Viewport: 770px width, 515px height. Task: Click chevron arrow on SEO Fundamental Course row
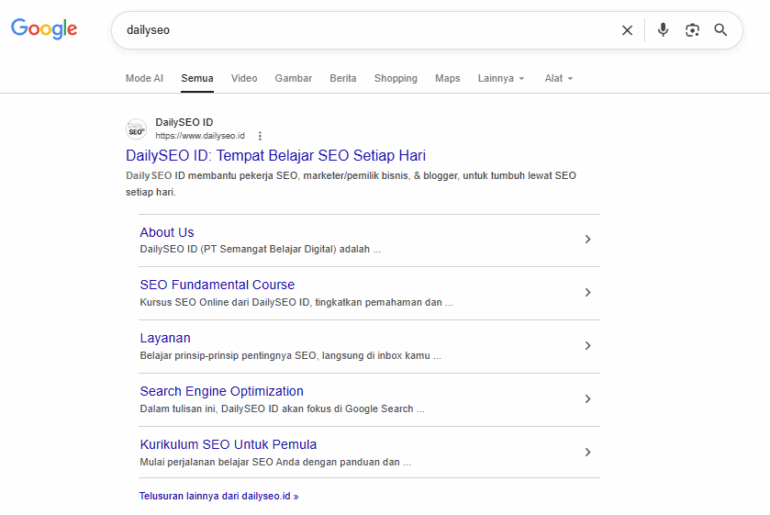point(588,293)
